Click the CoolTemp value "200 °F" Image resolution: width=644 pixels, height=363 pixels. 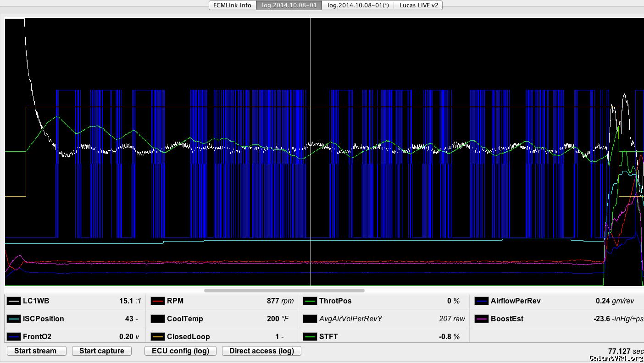[x=278, y=319]
